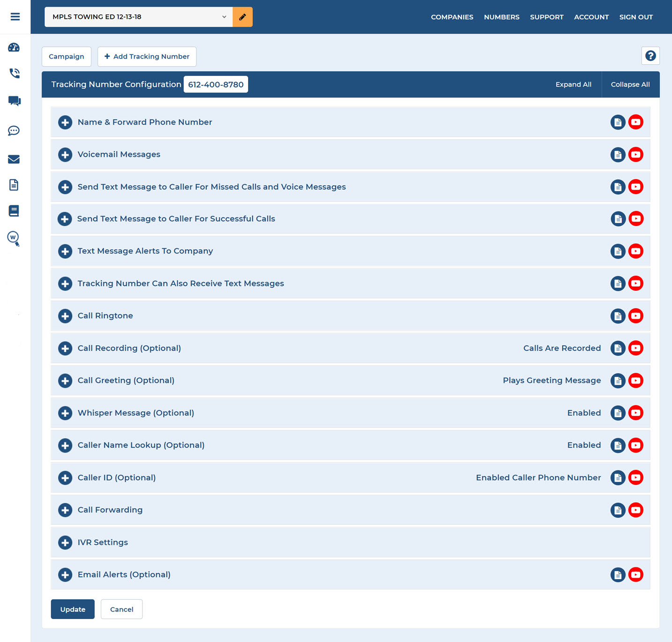Click the Expand All link
672x642 pixels.
click(573, 84)
